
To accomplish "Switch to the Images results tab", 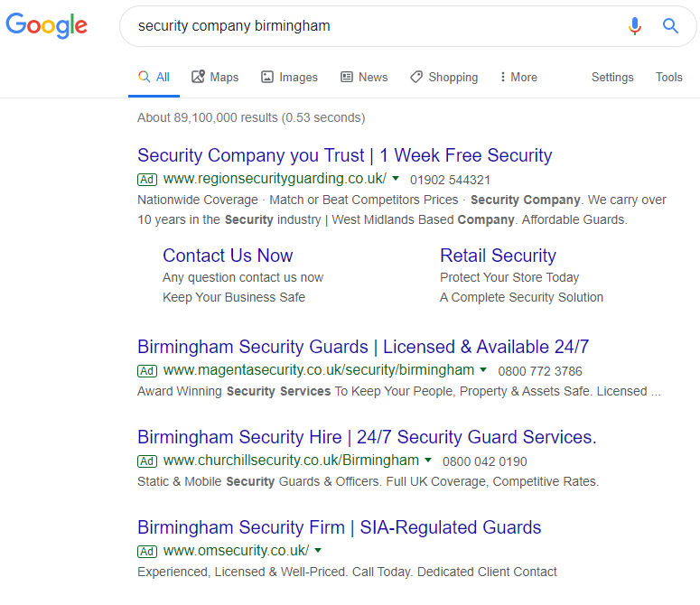I will pos(289,78).
